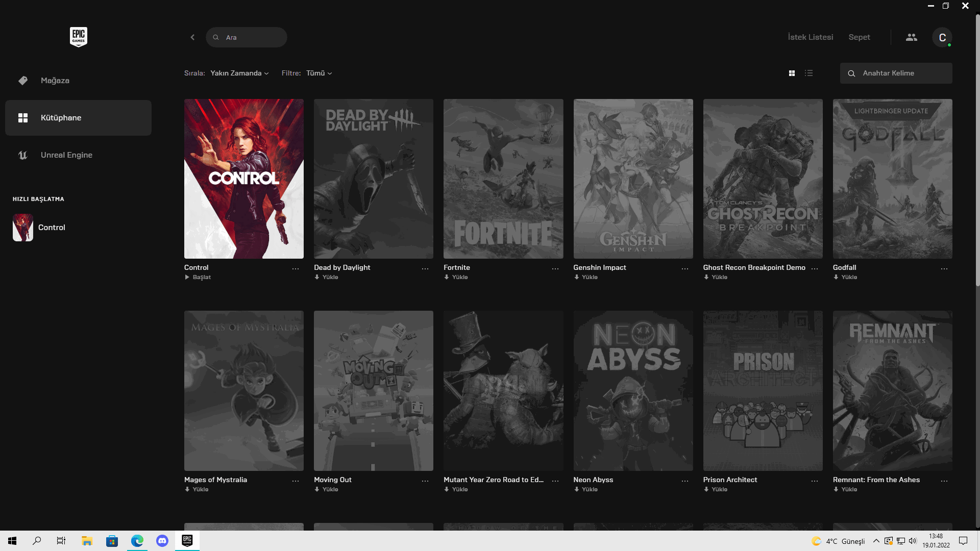This screenshot has height=551, width=980.
Task: Install Ghost Recon Breakpoint Demo via Yükle
Action: coord(715,278)
